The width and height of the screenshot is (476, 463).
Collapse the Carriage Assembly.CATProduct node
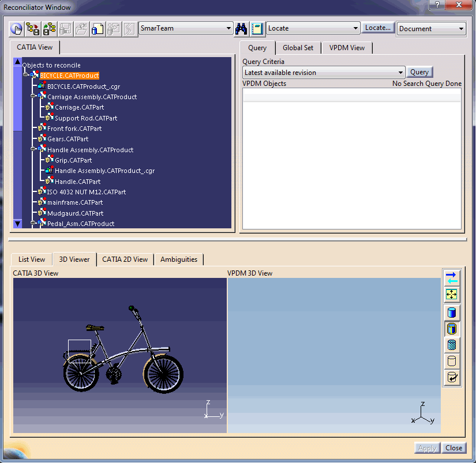tap(33, 97)
